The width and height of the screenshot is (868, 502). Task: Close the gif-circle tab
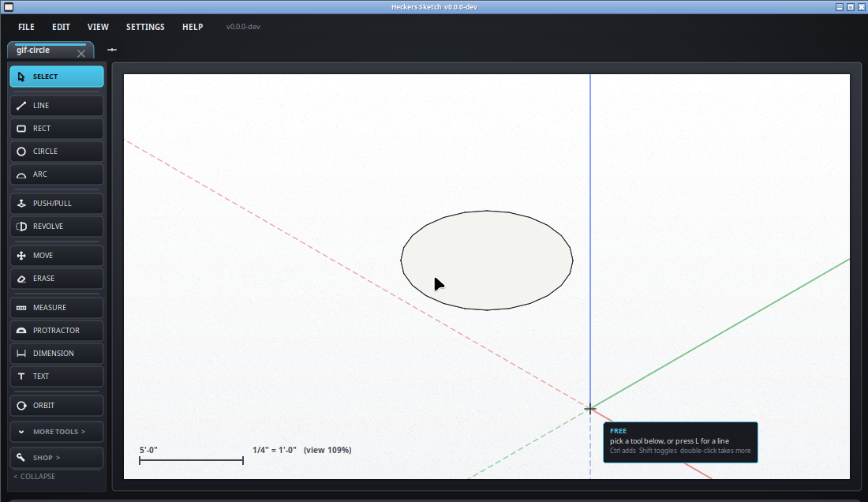click(x=81, y=53)
